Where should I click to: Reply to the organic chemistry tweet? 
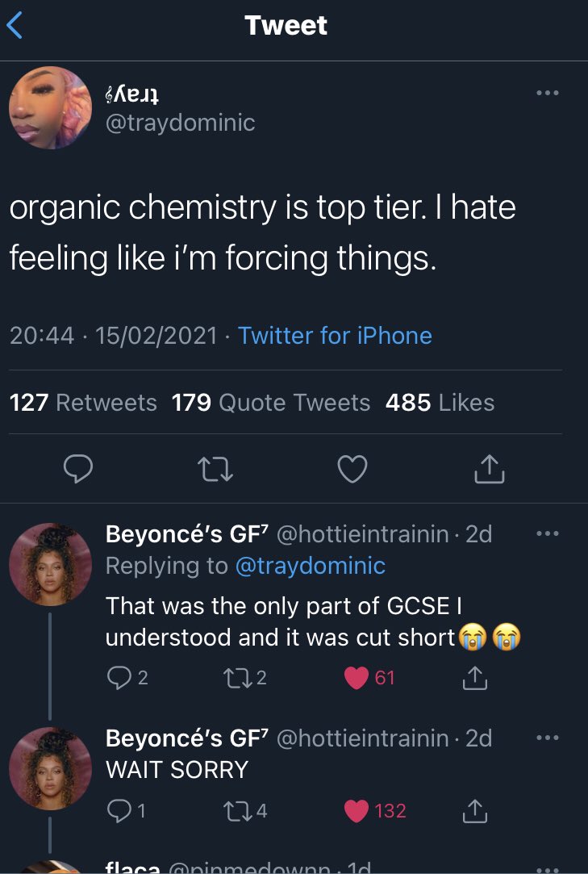[79, 468]
